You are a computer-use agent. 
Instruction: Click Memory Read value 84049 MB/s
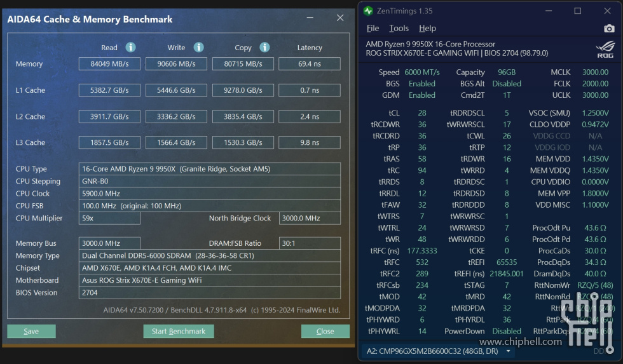109,64
